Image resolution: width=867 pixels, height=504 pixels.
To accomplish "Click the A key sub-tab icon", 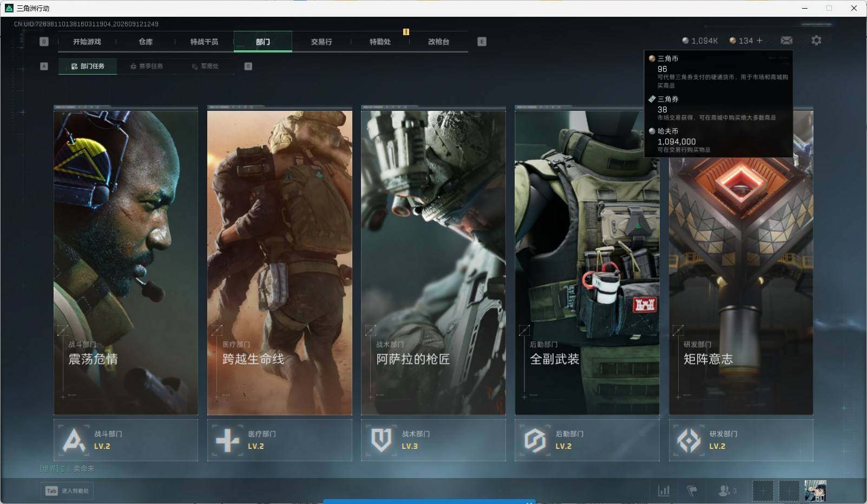I will tap(44, 66).
